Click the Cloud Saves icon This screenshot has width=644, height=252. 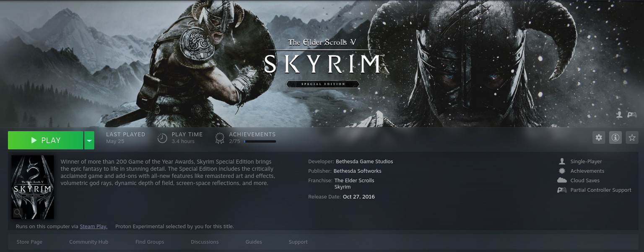(562, 180)
